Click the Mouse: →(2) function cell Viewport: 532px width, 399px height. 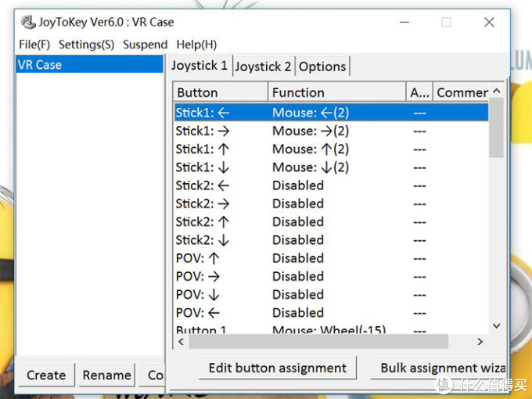point(311,131)
